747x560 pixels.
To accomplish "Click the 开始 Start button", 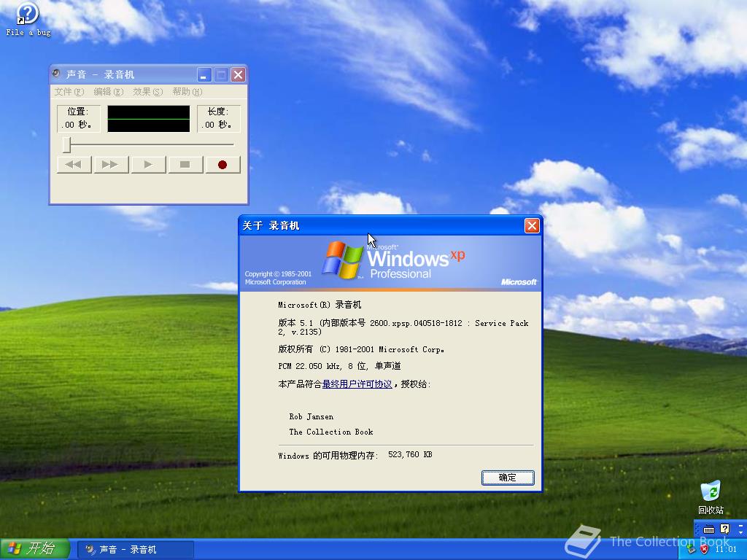I will [35, 549].
